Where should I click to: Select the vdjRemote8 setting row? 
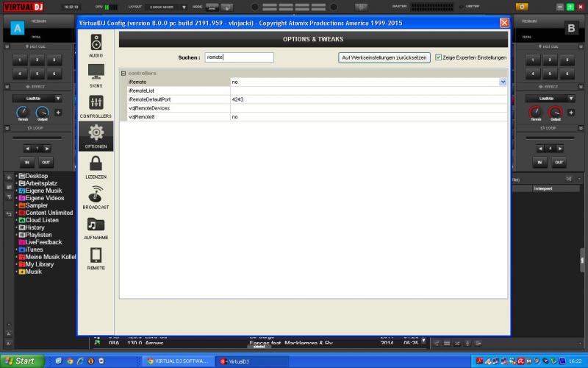(317, 117)
